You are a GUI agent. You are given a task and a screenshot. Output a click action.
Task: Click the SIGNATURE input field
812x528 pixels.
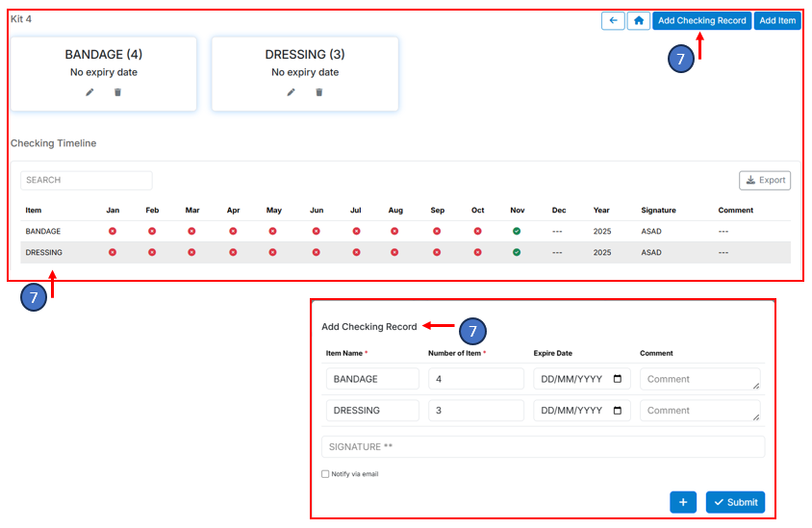click(x=543, y=447)
